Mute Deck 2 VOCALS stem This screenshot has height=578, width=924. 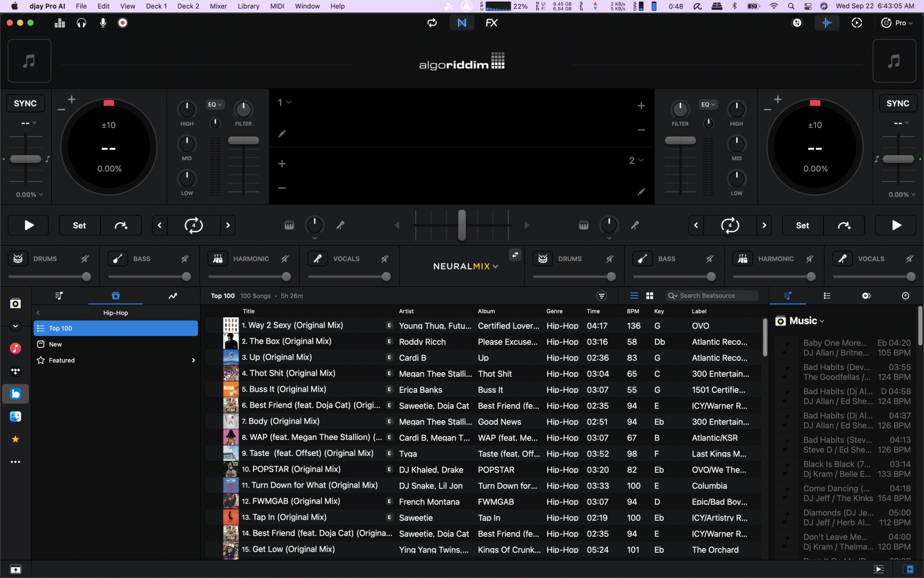(x=910, y=259)
